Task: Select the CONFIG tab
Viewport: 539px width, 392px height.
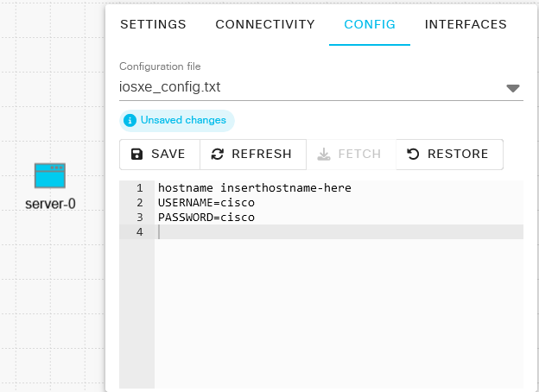Action: pyautogui.click(x=370, y=24)
